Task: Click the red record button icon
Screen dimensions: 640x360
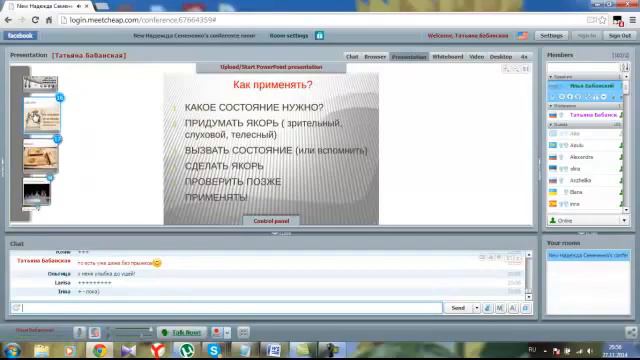Action: 217,332
